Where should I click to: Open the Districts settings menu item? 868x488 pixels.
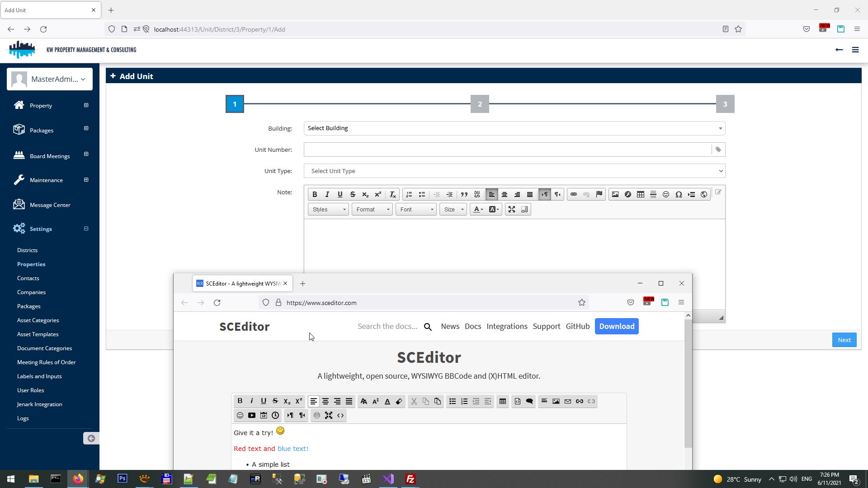27,250
